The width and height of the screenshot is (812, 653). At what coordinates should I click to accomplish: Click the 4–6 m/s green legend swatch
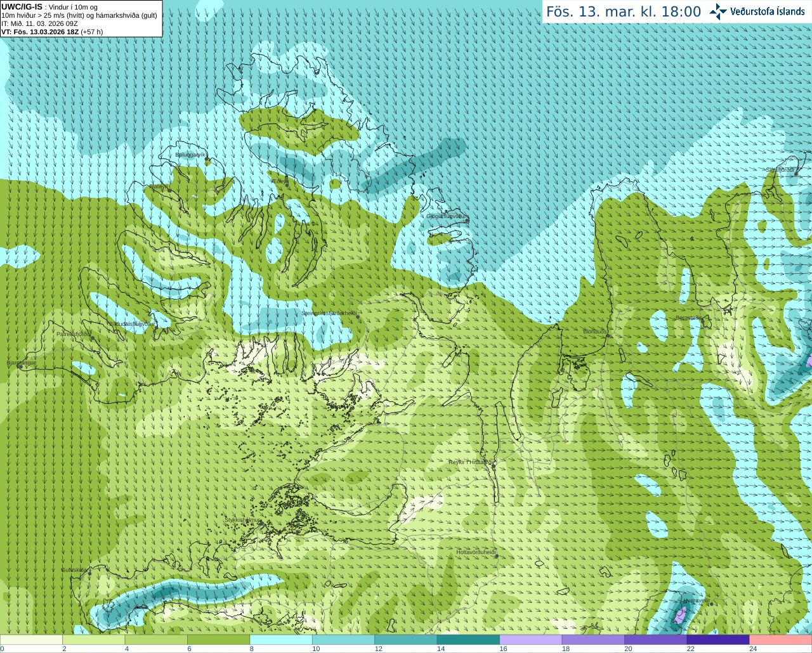tap(156, 640)
